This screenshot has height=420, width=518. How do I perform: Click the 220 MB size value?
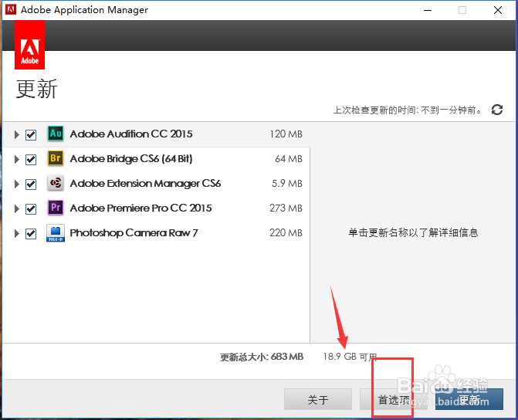click(x=286, y=233)
